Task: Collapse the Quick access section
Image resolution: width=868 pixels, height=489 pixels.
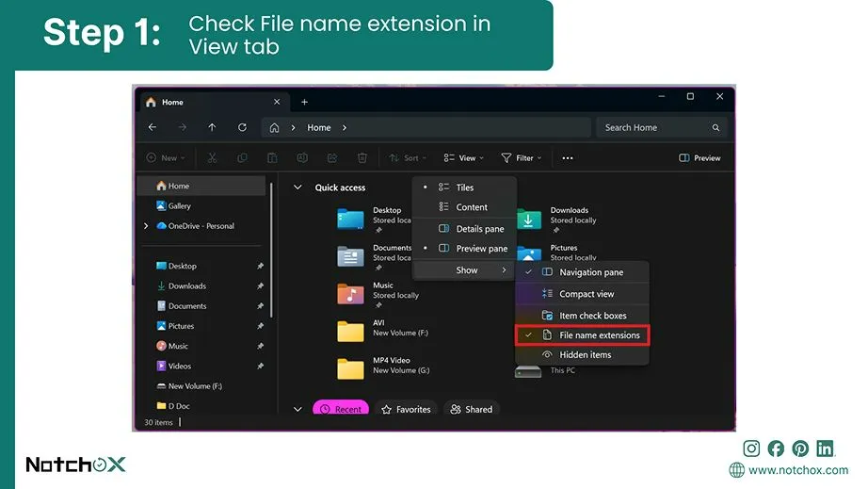Action: click(x=297, y=187)
